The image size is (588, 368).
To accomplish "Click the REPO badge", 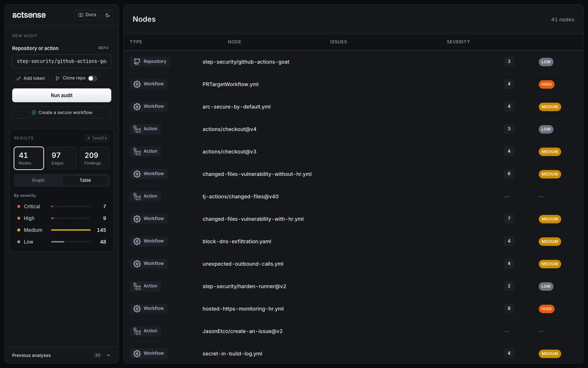I will click(104, 48).
